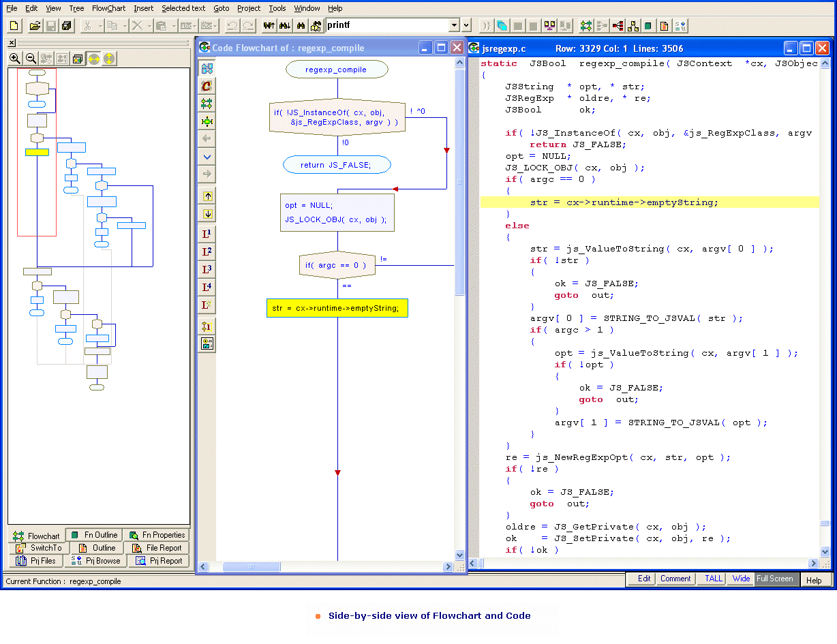Switch to the Fn Outline tab
This screenshot has width=837, height=644.
[95, 535]
